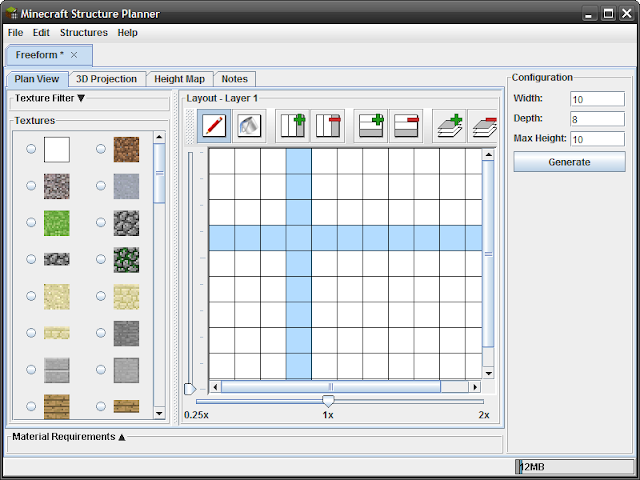Open the Help menu

(x=127, y=33)
